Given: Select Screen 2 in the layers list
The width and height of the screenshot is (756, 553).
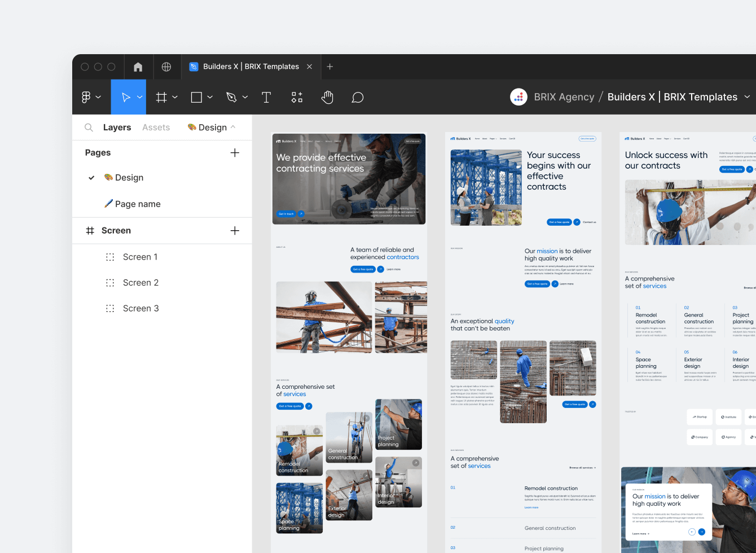Looking at the screenshot, I should coord(140,282).
